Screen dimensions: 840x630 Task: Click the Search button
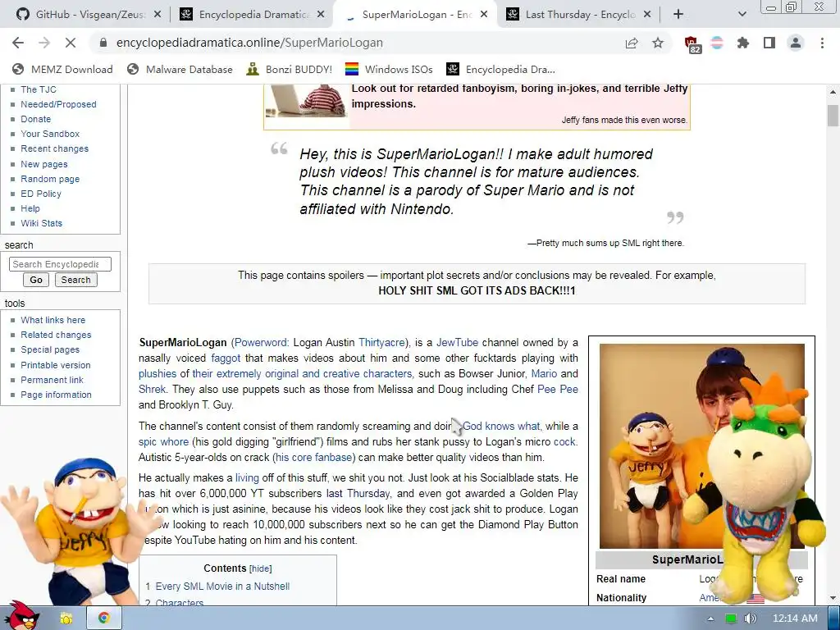tap(75, 280)
